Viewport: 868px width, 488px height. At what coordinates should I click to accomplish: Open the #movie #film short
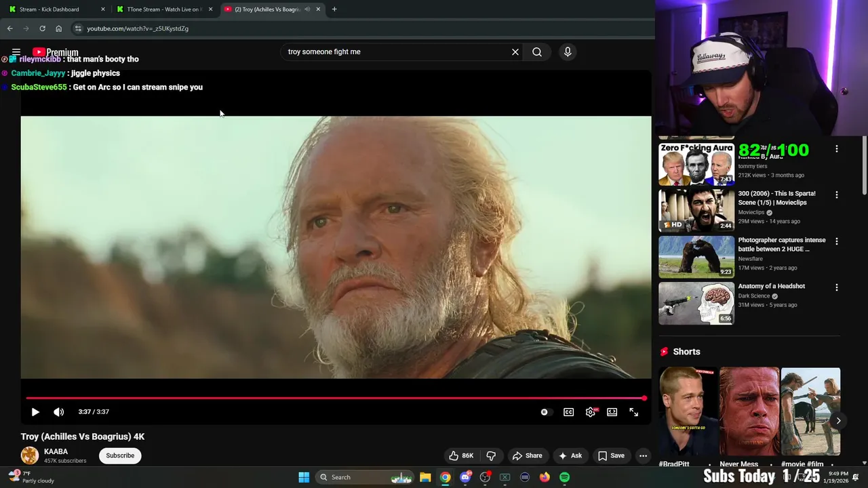pyautogui.click(x=810, y=412)
